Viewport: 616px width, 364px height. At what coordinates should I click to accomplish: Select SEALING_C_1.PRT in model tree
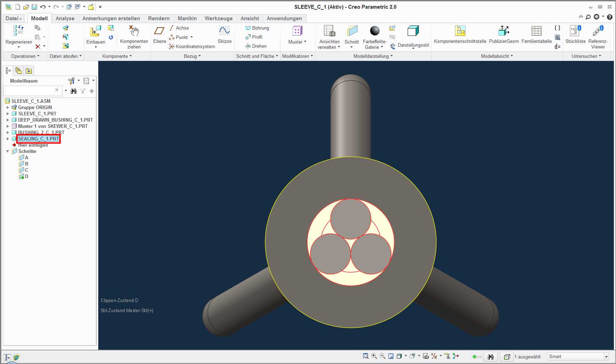[39, 139]
